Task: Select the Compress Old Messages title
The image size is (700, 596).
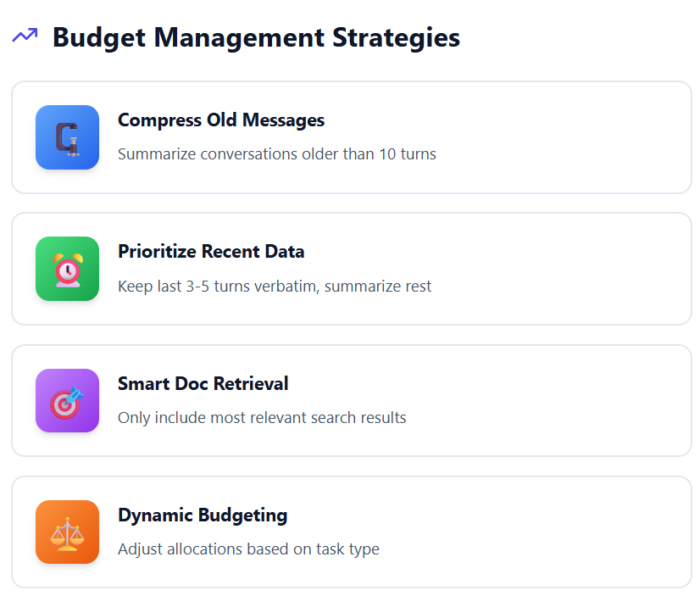Action: pyautogui.click(x=220, y=120)
